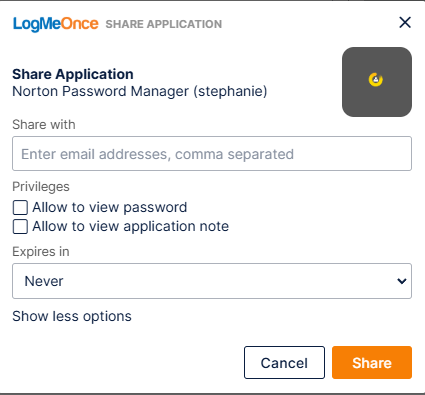Click the bold Share Application heading
This screenshot has height=395, width=425.
[x=73, y=74]
